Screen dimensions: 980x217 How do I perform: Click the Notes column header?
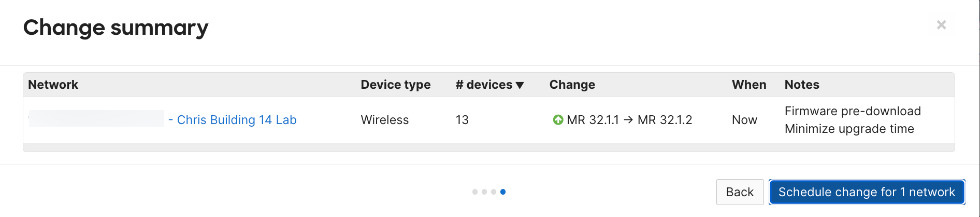[802, 85]
